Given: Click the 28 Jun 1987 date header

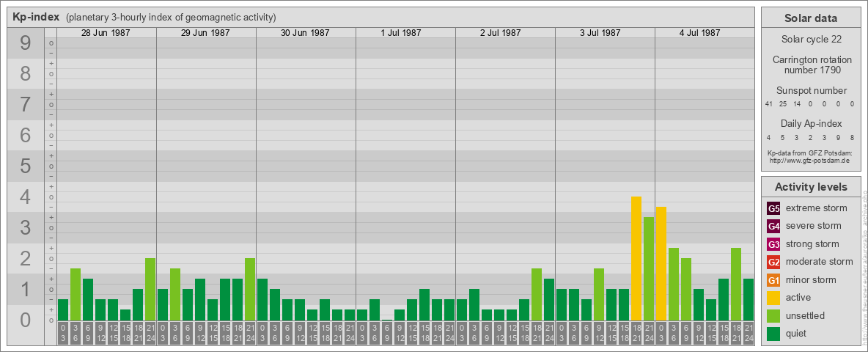Looking at the screenshot, I should [106, 33].
